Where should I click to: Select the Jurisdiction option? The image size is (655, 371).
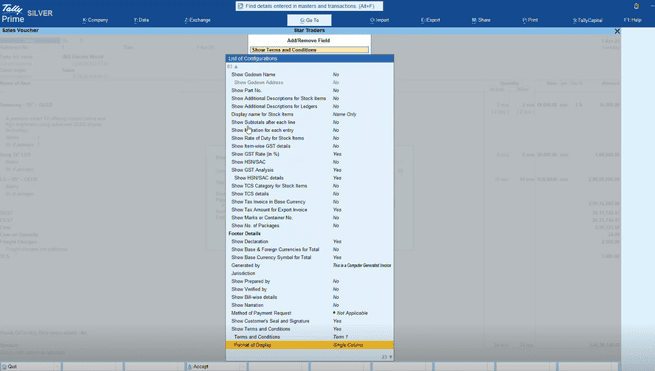[x=310, y=273]
